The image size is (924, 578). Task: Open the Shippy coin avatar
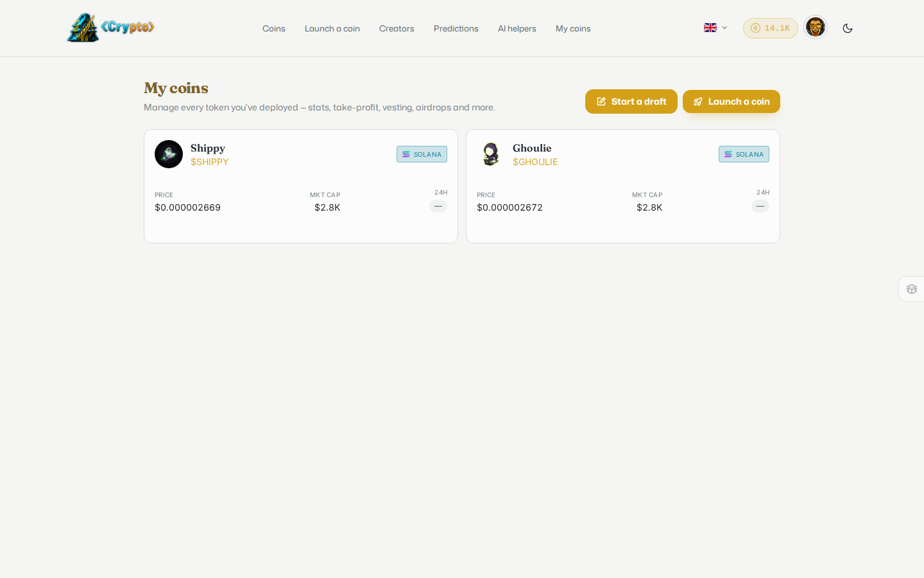[169, 154]
